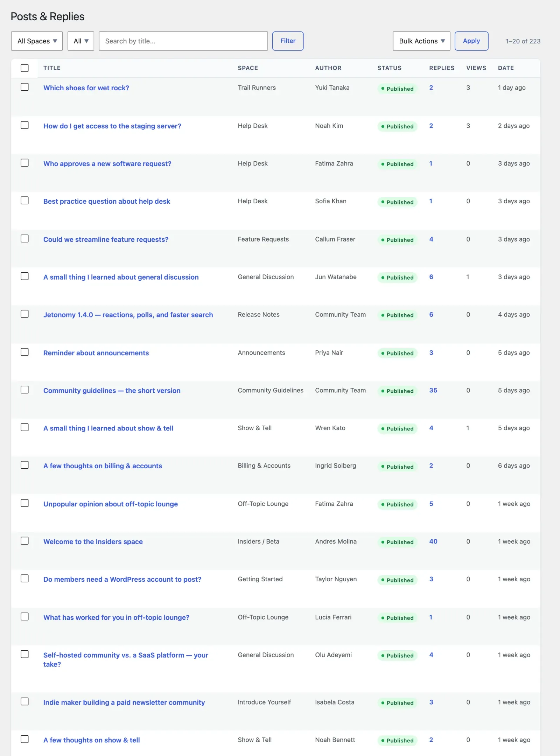Check the box for 'Which shoes for wet rock?'
The image size is (560, 756).
coord(24,87)
